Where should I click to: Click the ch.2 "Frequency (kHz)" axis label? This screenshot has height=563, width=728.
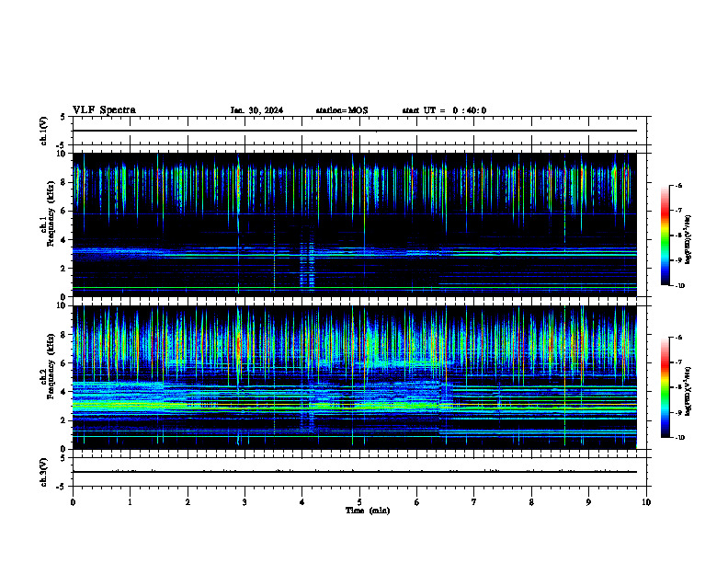coord(51,365)
